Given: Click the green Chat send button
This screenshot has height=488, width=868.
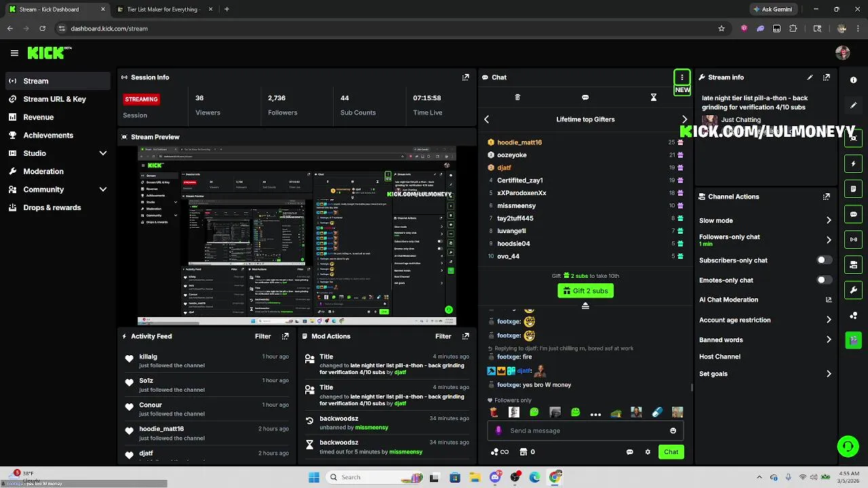Looking at the screenshot, I should pos(671,452).
